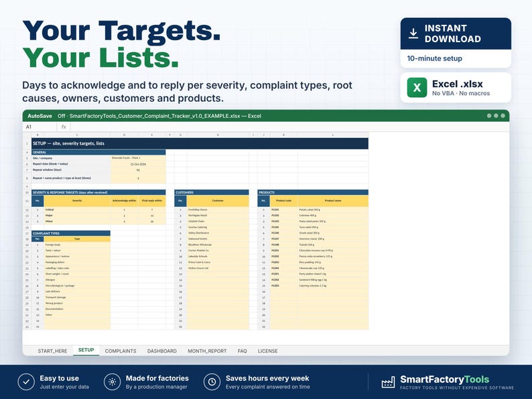Click the 'Valley Distributors' customer cell
This screenshot has height=399, width=532.
point(218,233)
